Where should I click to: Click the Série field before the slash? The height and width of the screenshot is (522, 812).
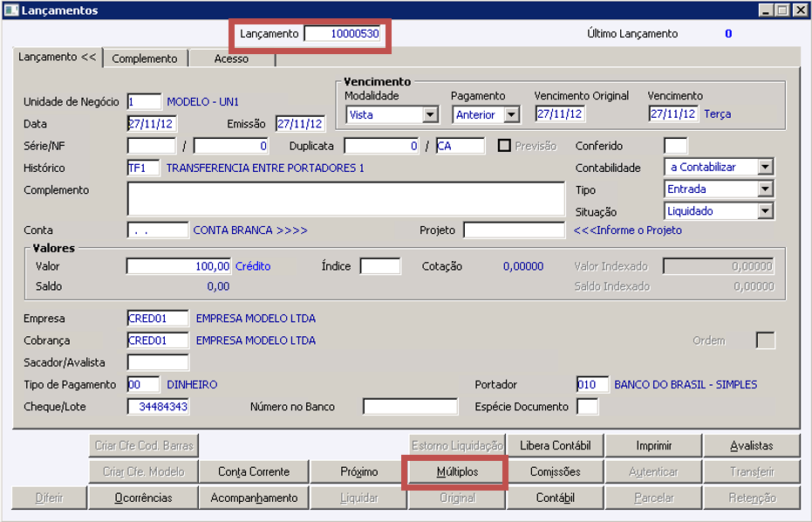coord(151,146)
